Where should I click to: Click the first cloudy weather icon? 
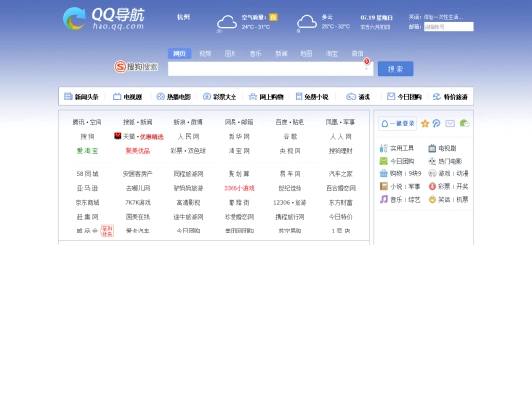(227, 22)
